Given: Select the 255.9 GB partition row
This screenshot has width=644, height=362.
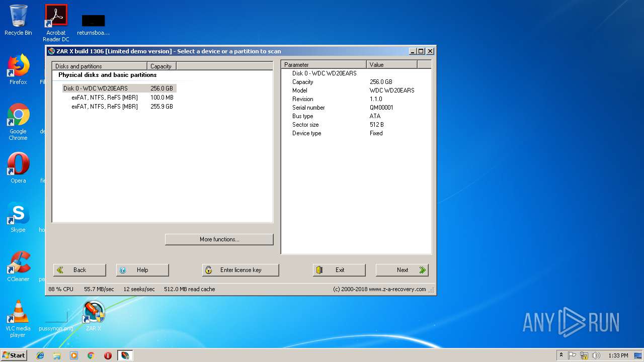Looking at the screenshot, I should pos(122,107).
